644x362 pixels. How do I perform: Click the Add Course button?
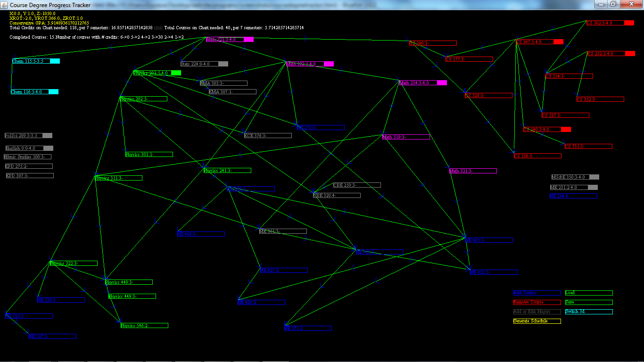tap(537, 293)
